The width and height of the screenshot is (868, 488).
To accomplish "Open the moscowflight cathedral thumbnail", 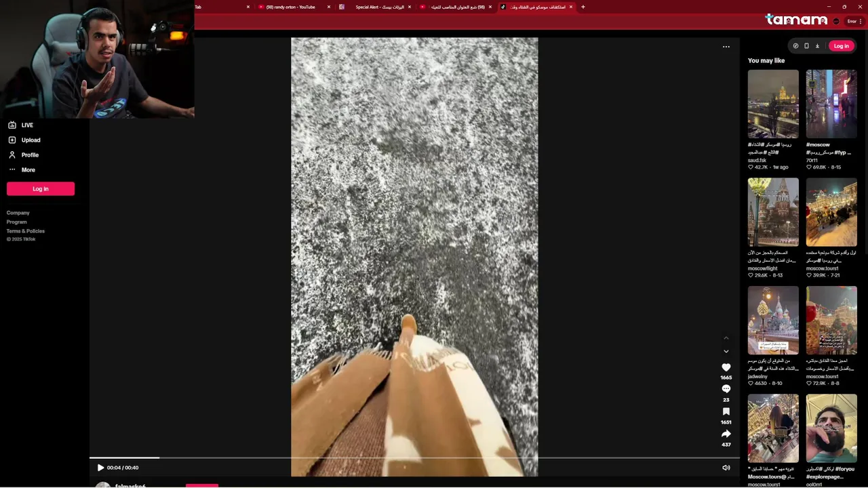I will click(x=773, y=212).
